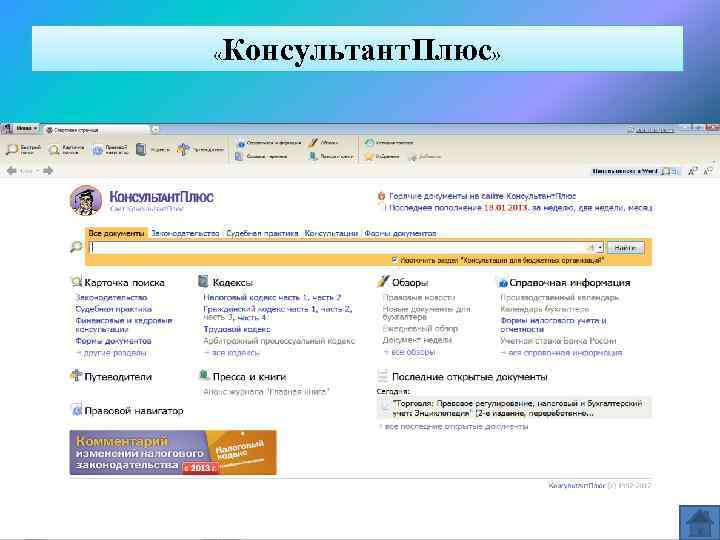Open Правовой навигатор from the toolbar
Image resolution: width=720 pixels, height=540 pixels.
pyautogui.click(x=110, y=149)
